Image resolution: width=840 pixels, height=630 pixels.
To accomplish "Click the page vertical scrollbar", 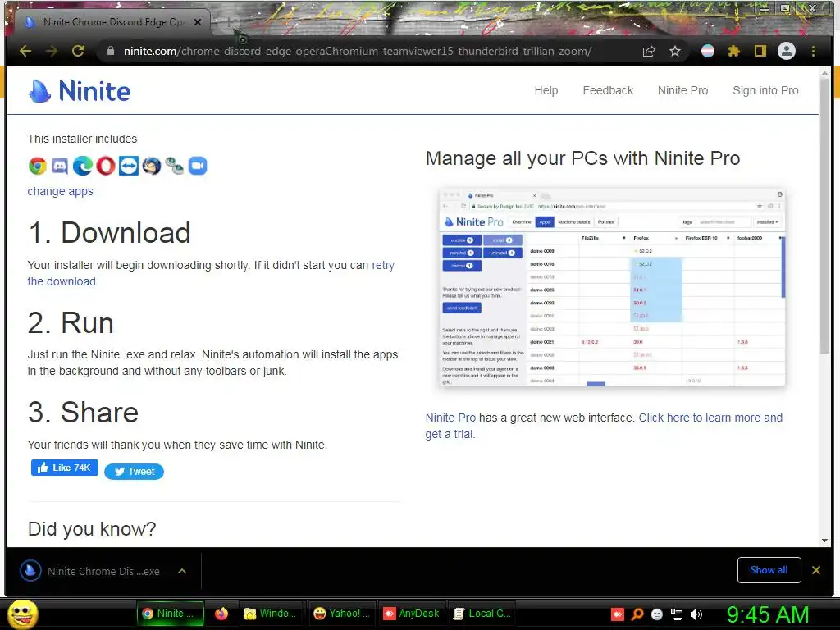I will 825,214.
